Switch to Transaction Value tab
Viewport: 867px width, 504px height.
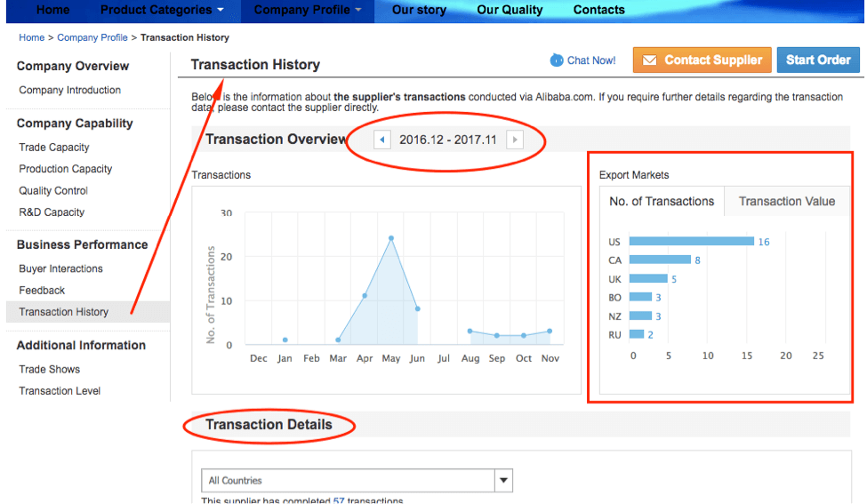(786, 202)
